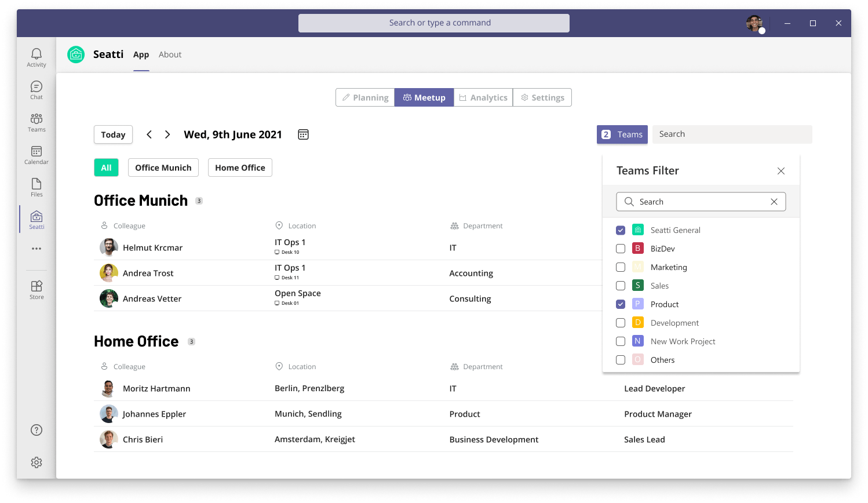Switch to the Planning tab
The height and width of the screenshot is (503, 868).
[x=365, y=97]
